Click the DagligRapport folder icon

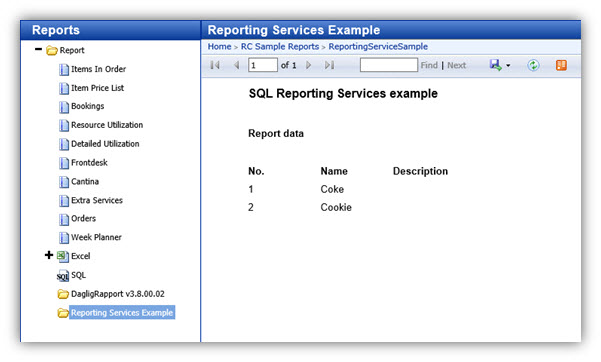(x=63, y=294)
